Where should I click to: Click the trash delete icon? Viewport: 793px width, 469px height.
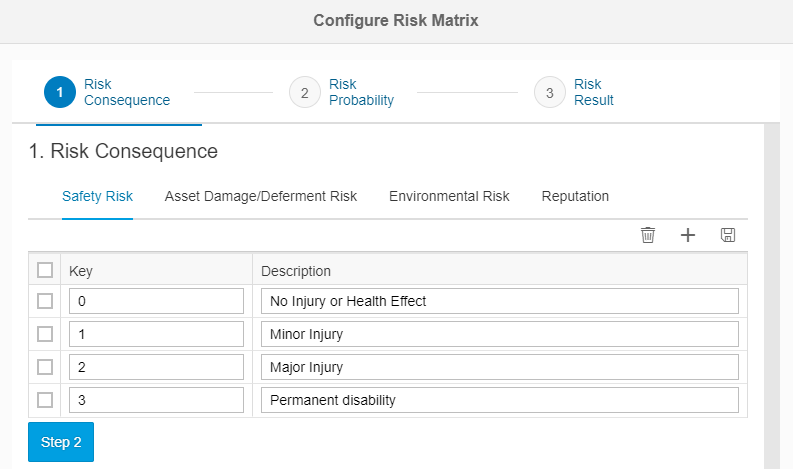coord(648,235)
